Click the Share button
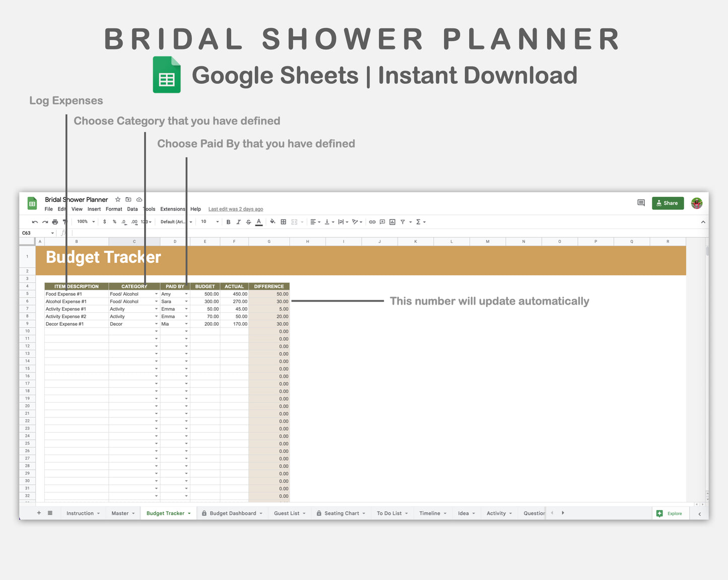Image resolution: width=728 pixels, height=580 pixels. click(x=668, y=203)
